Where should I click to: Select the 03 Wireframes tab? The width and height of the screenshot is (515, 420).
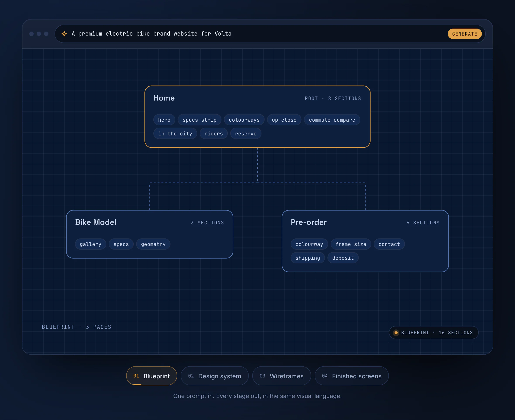click(281, 376)
